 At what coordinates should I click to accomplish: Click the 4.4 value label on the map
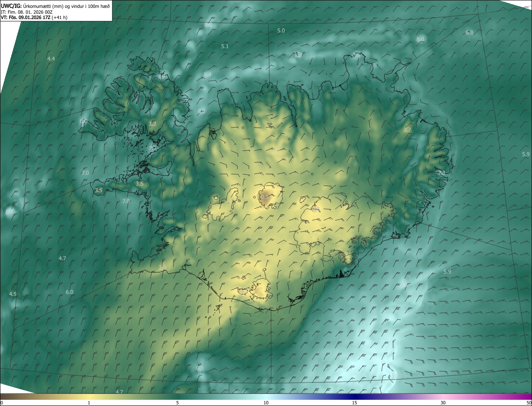point(51,59)
